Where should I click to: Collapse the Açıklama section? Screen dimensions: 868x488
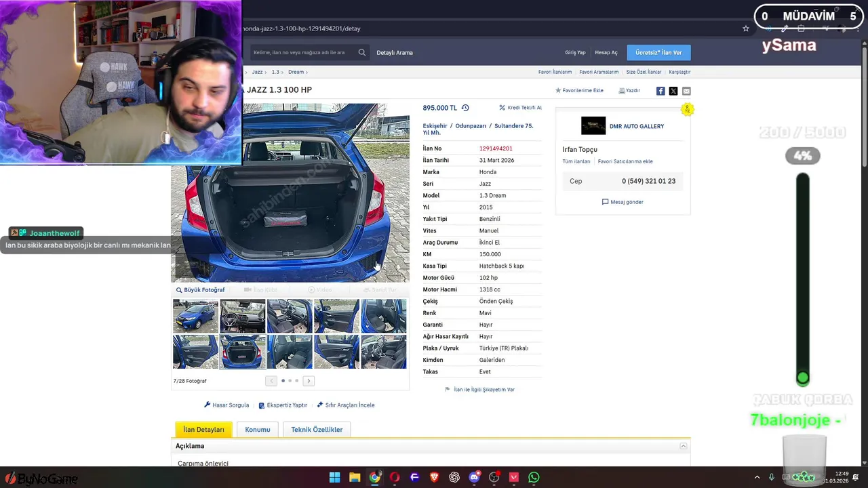(x=684, y=446)
